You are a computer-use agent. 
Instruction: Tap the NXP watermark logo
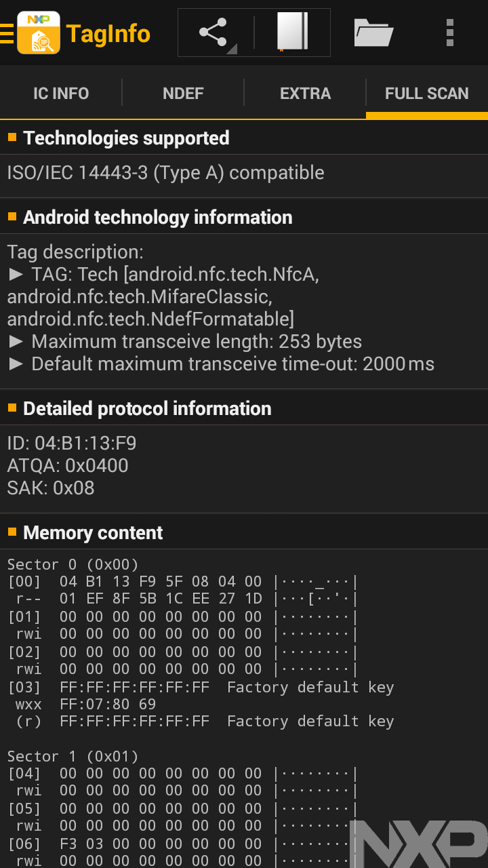[x=422, y=842]
